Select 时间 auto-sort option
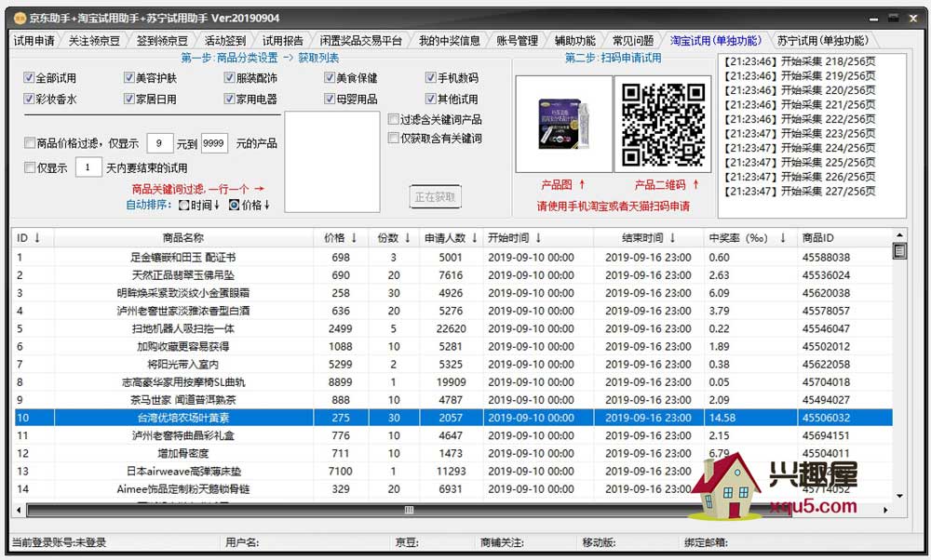Viewport: 931px width, 560px height. point(184,205)
